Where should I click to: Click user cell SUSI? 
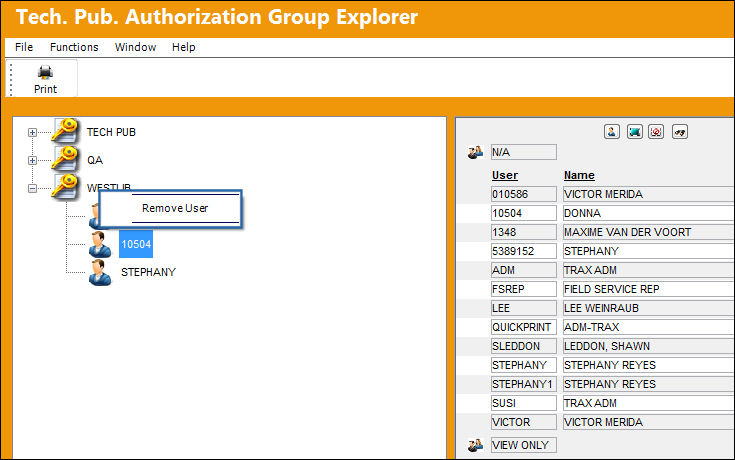coord(524,403)
